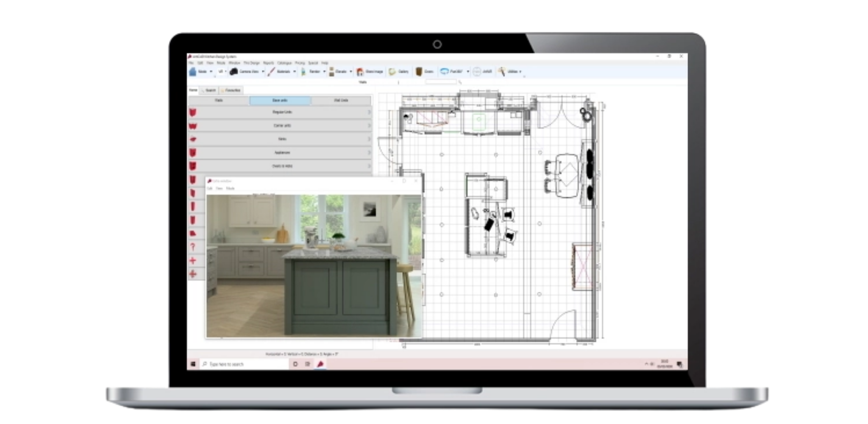Click the Windows Start button
Screen dimensions: 868x424
pos(193,364)
